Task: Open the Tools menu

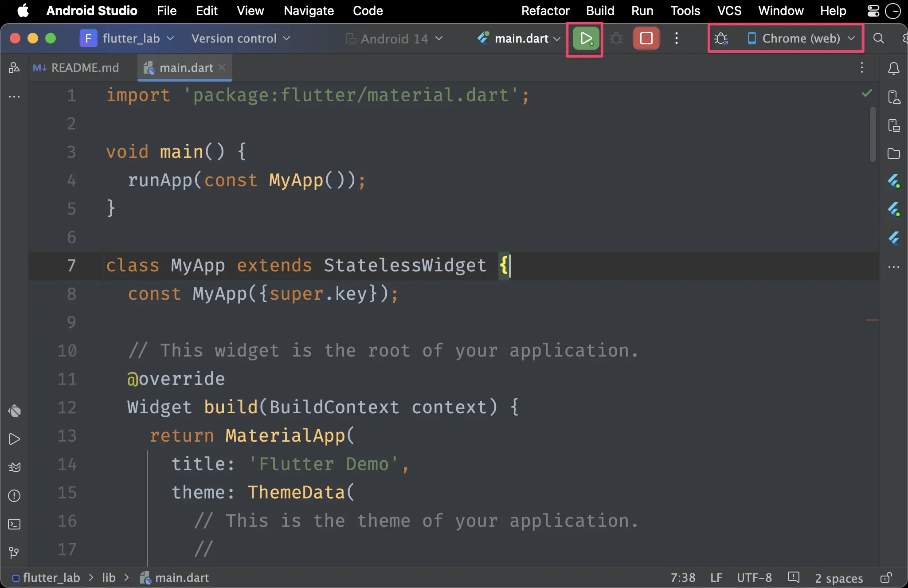Action: coord(685,11)
